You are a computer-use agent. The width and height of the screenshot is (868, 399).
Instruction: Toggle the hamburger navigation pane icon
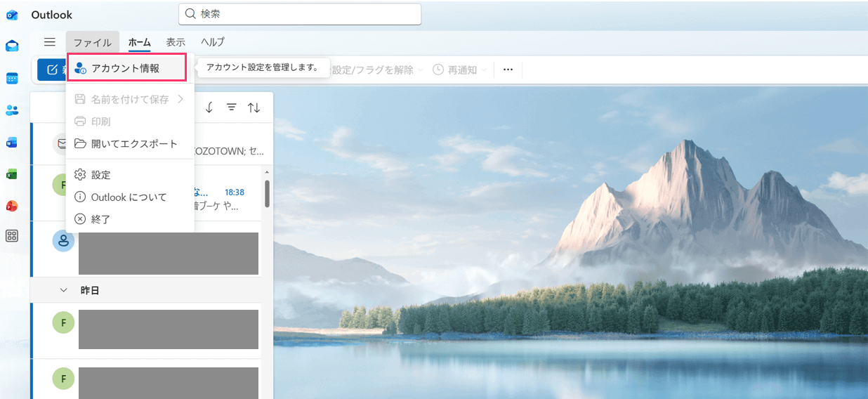point(50,42)
